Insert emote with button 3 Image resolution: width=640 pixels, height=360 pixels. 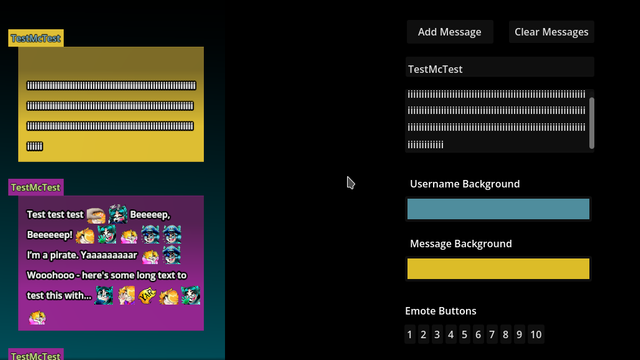[x=437, y=335]
